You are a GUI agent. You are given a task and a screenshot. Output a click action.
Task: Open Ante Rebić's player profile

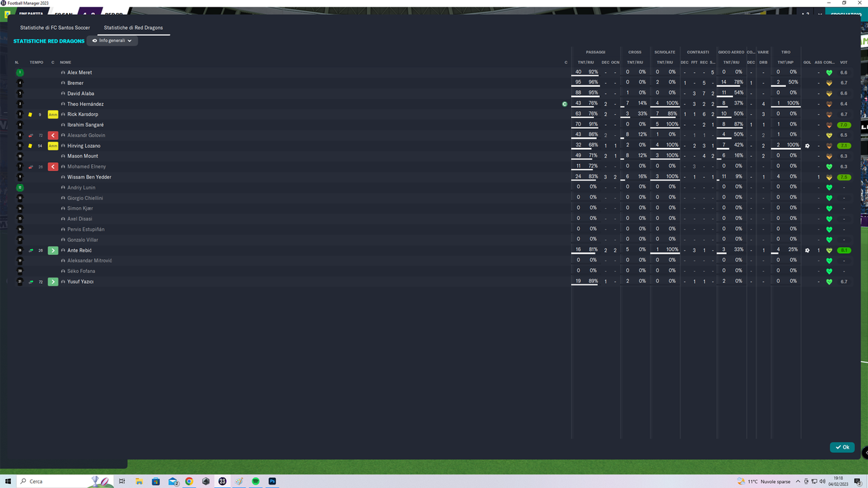(79, 250)
